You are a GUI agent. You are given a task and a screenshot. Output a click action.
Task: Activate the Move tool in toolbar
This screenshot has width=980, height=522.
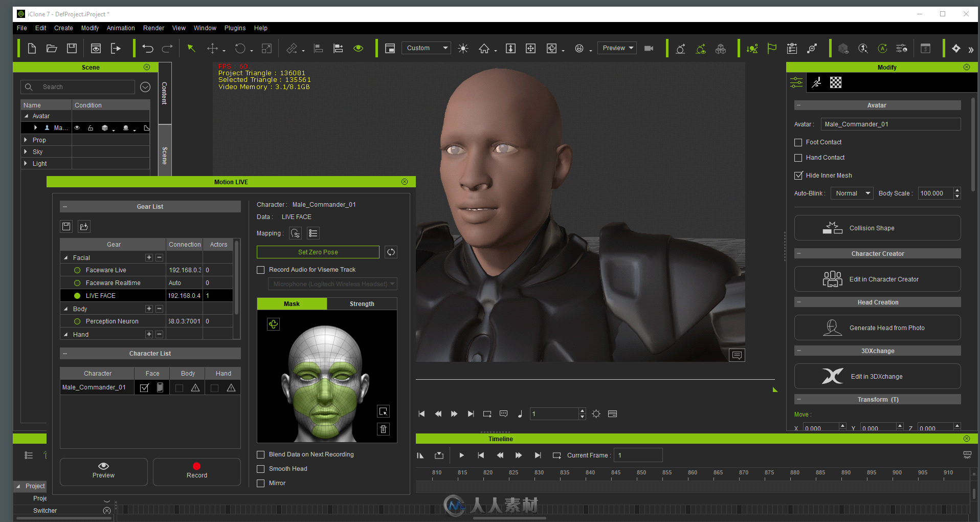tap(212, 48)
